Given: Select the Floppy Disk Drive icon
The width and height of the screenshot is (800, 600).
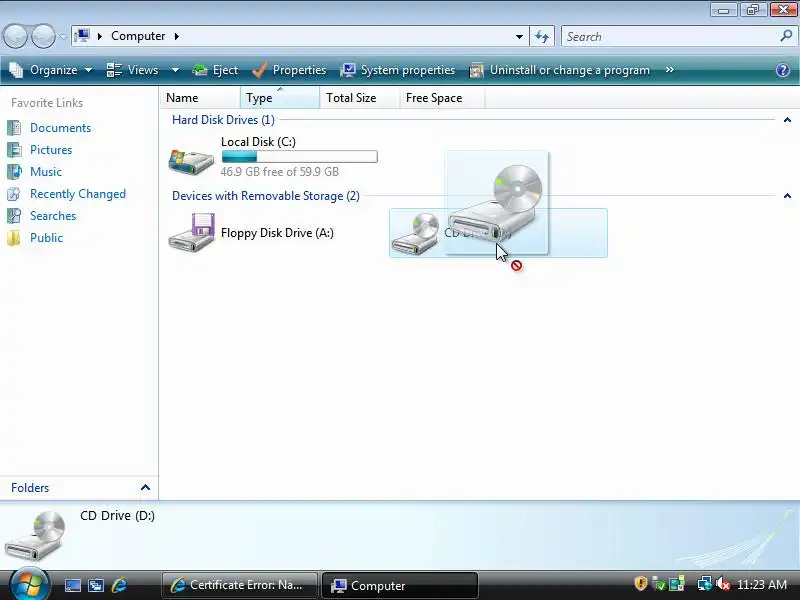Looking at the screenshot, I should (x=192, y=232).
